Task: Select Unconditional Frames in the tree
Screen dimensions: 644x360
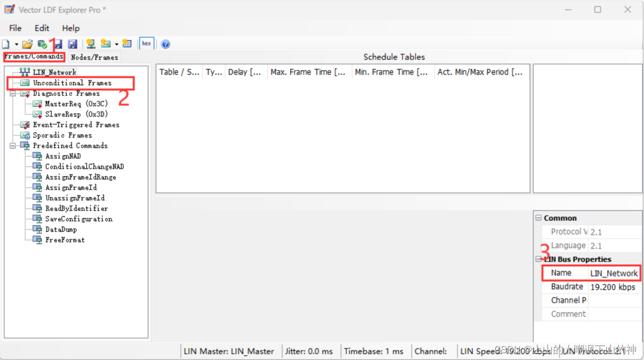Action: coord(72,83)
